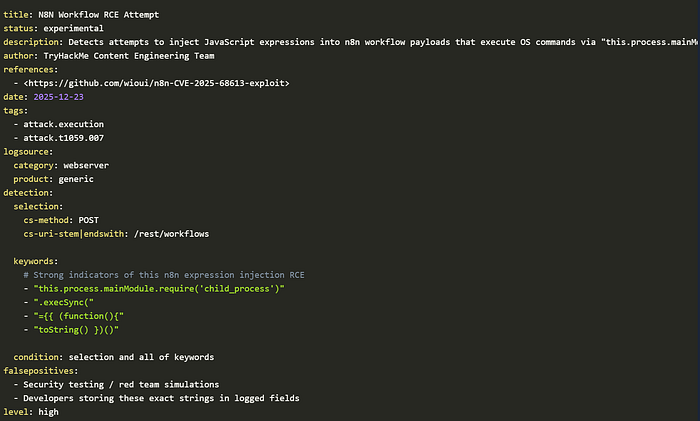Click the comment about strong indicators
Image resolution: width=700 pixels, height=421 pixels.
164,275
